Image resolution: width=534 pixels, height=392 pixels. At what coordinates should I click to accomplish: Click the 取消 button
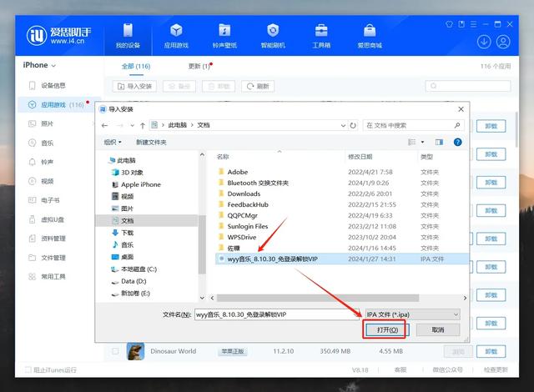click(438, 329)
